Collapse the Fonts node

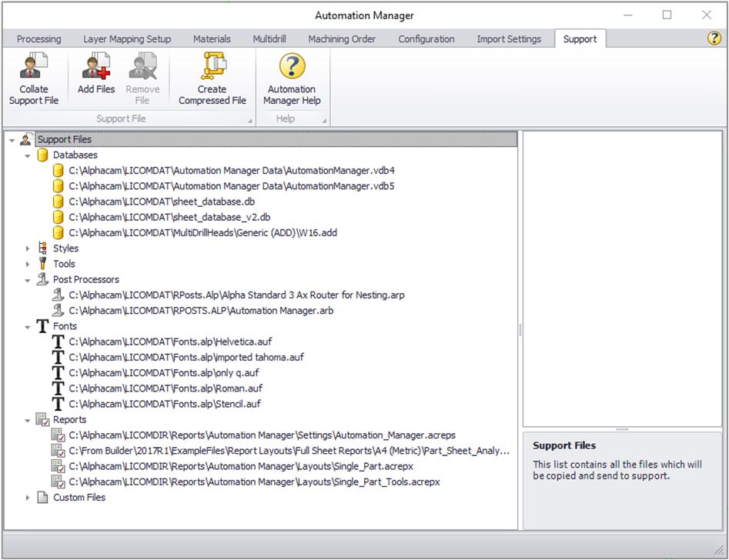[28, 327]
